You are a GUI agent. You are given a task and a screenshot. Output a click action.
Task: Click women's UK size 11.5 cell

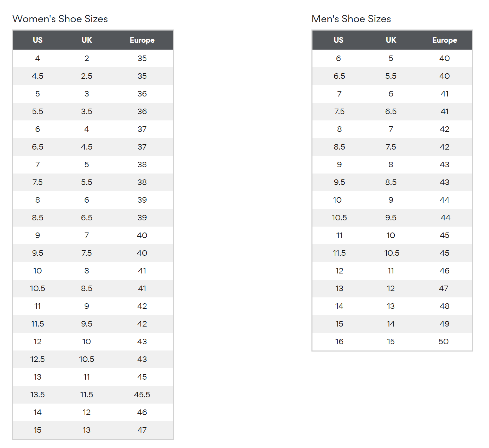[x=87, y=395]
